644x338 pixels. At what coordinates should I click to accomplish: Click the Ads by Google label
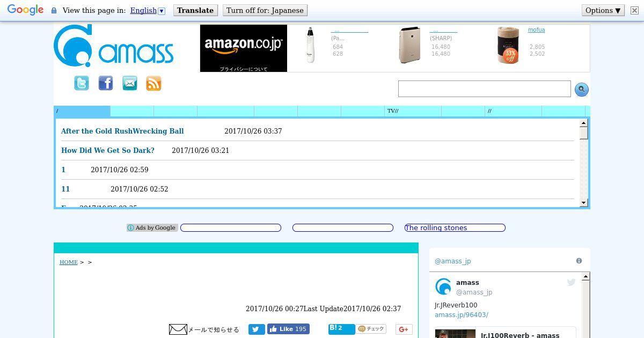tap(152, 227)
